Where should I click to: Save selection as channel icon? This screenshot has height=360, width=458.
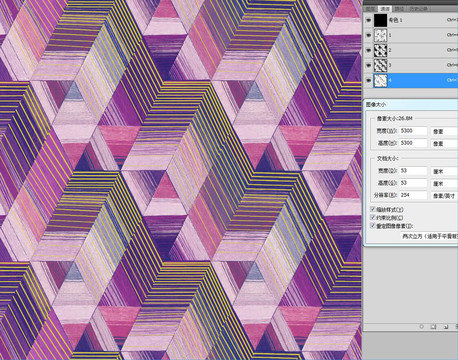433,327
